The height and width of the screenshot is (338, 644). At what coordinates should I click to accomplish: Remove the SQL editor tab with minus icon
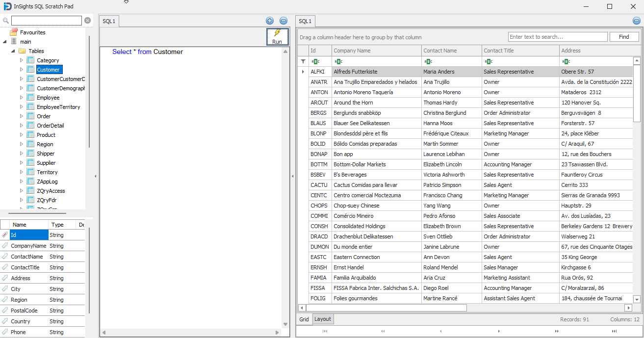(283, 21)
